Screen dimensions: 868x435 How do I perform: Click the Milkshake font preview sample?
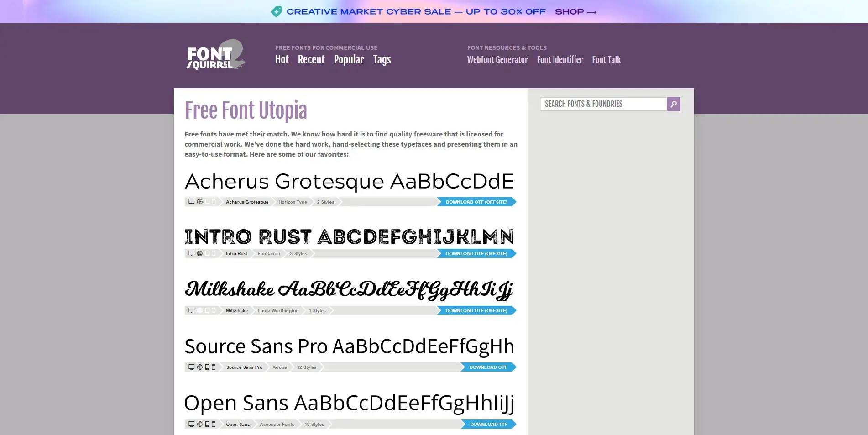[x=350, y=290]
